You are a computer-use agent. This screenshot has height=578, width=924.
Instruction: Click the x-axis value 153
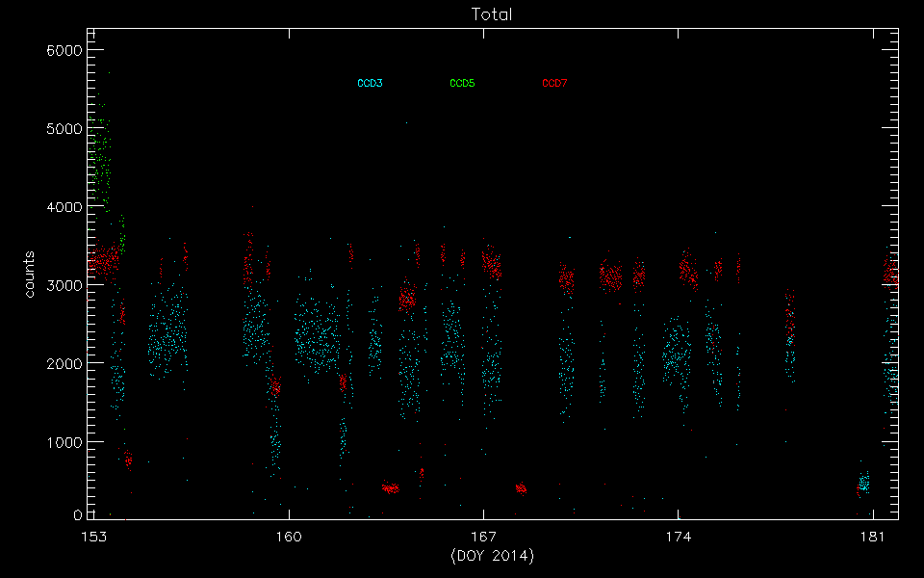(x=94, y=537)
